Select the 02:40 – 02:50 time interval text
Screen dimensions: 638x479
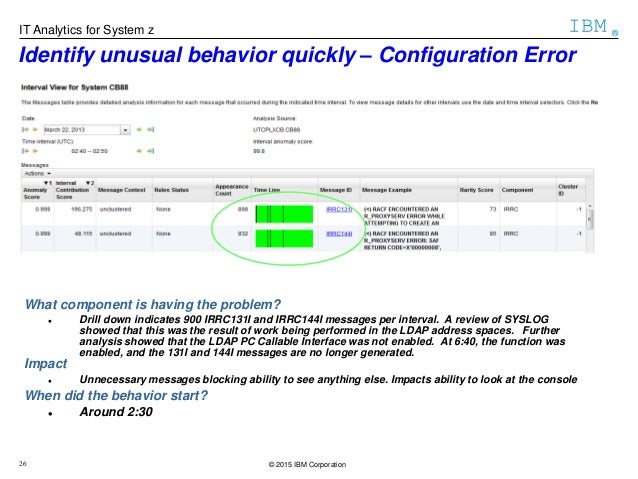pos(90,151)
